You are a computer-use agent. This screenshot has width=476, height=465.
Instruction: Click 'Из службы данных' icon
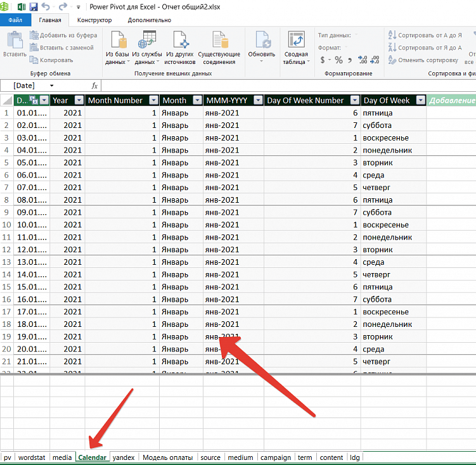click(x=149, y=42)
